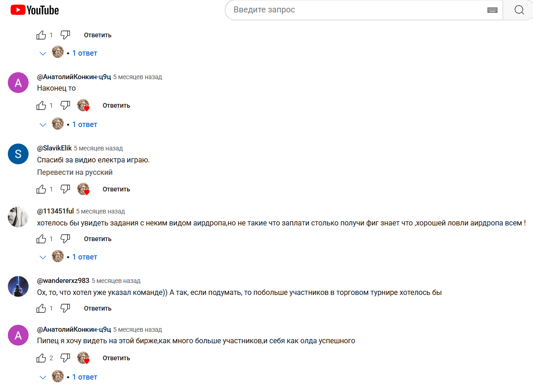Like the top partially visible comment
Screen dimensions: 533x392
pyautogui.click(x=41, y=35)
